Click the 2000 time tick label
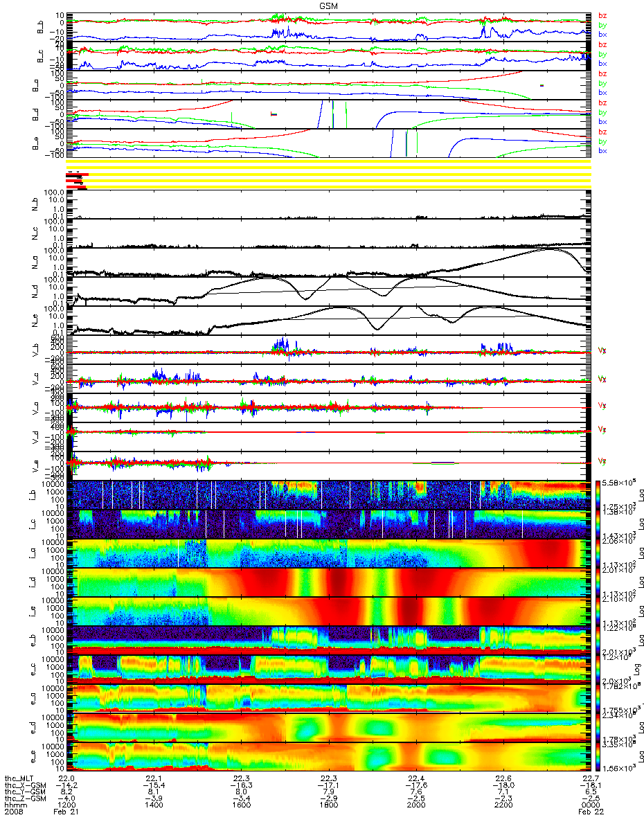Image resolution: width=644 pixels, height=831 pixels. click(x=415, y=806)
